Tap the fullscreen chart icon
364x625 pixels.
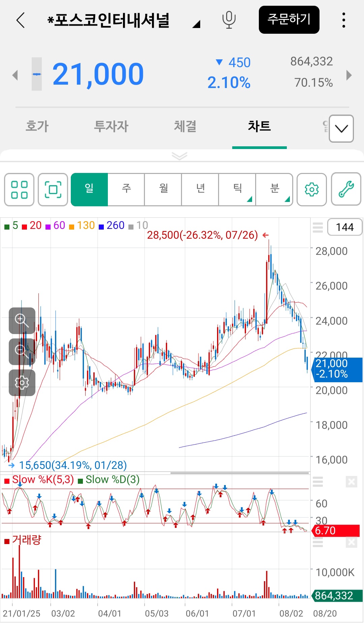point(53,189)
